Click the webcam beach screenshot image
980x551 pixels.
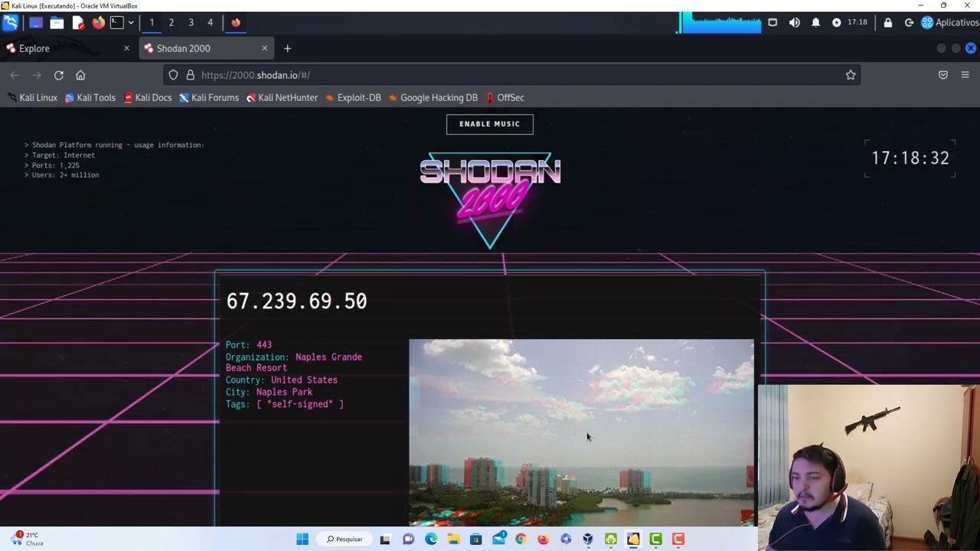pyautogui.click(x=581, y=432)
